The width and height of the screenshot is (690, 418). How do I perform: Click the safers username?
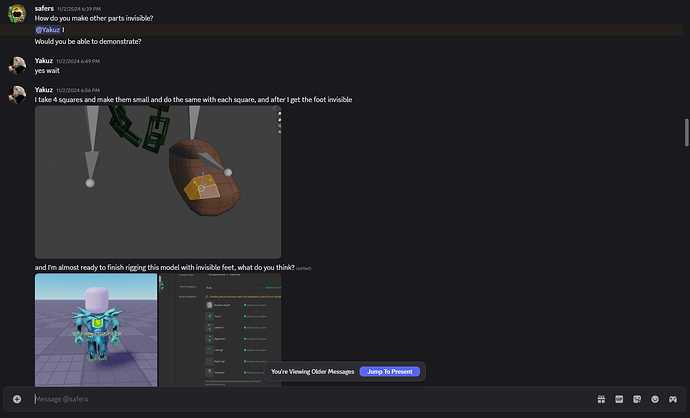(x=44, y=8)
